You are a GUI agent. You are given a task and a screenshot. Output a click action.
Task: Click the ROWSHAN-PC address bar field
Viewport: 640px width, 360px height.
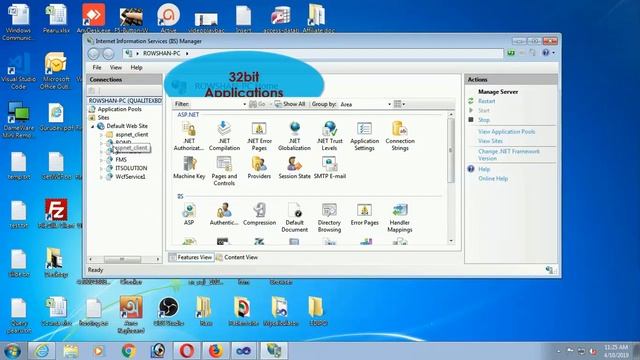point(313,53)
